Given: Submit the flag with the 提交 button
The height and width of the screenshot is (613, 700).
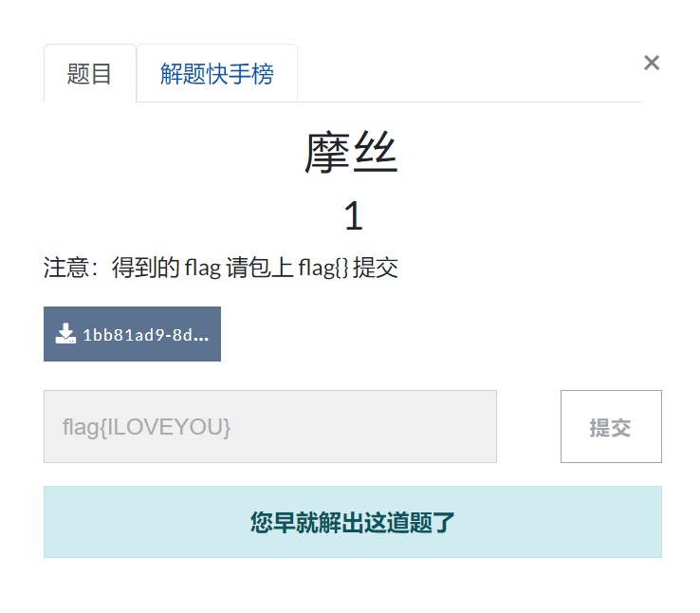Looking at the screenshot, I should 611,426.
